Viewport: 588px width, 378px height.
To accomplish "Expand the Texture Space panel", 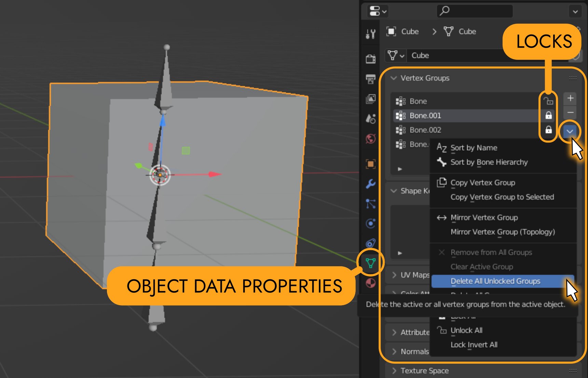I will click(424, 371).
